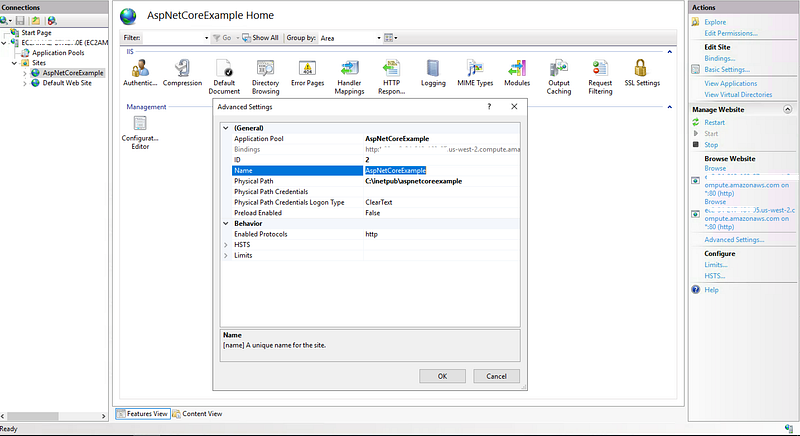This screenshot has height=436, width=800.
Task: Select AspNetCoreExample site in tree
Action: click(73, 73)
